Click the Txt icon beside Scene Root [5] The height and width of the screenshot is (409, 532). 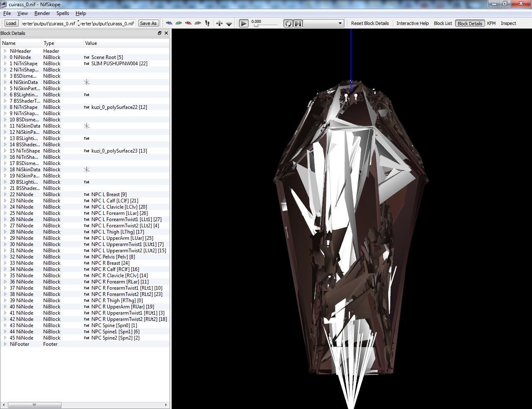pyautogui.click(x=86, y=57)
